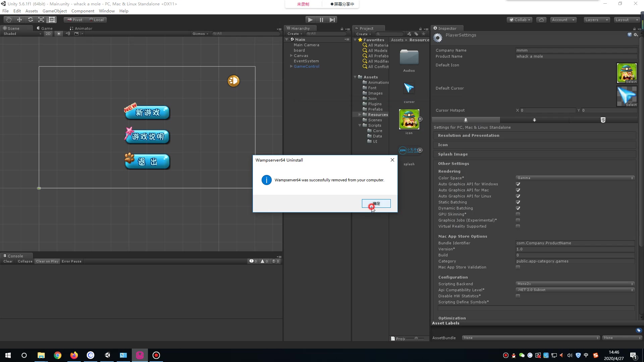Enable Virtual Reality Supported checkbox

point(518,226)
